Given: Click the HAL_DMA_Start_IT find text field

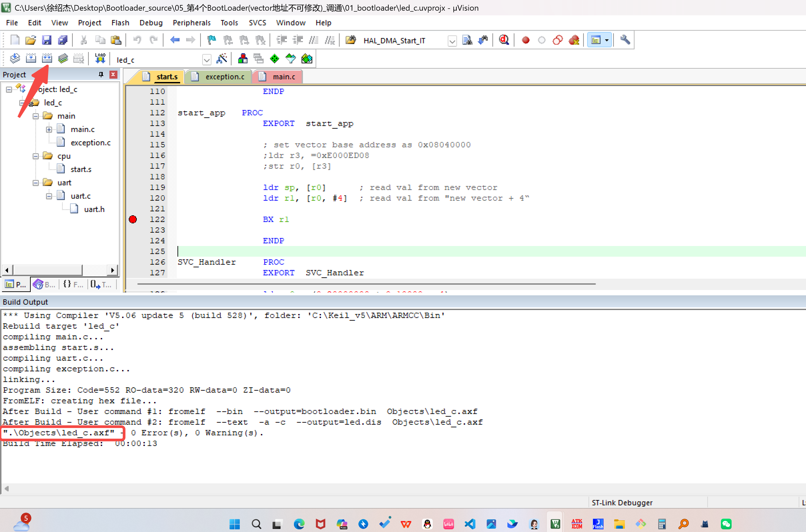Looking at the screenshot, I should pos(404,41).
